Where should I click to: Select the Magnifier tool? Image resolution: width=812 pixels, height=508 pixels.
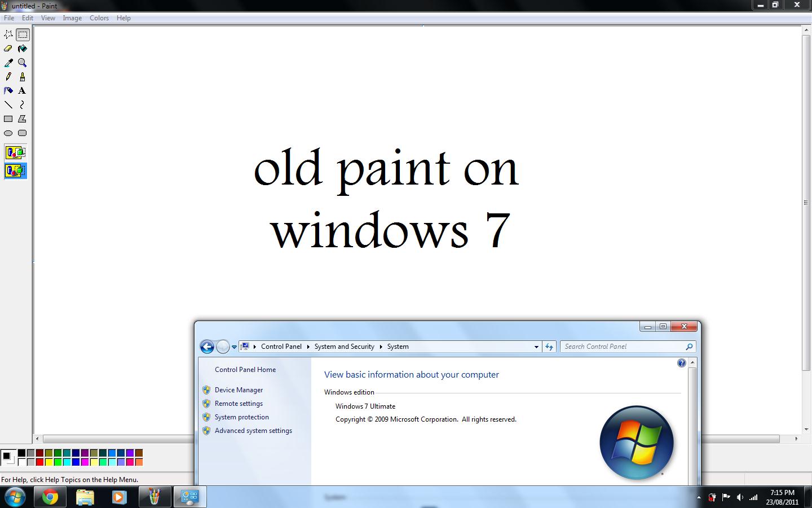(x=22, y=63)
